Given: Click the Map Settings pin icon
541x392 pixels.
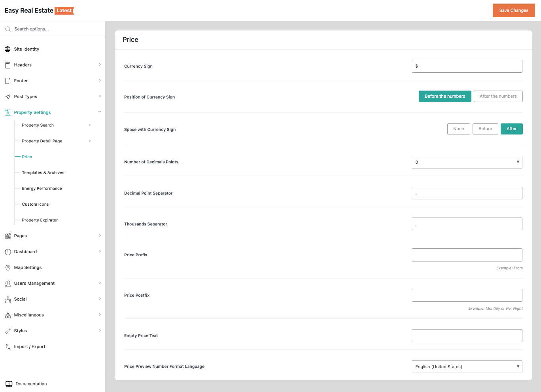Looking at the screenshot, I should [x=8, y=268].
